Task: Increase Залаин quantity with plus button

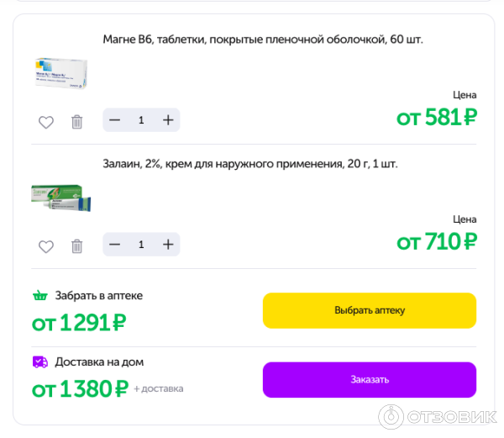Action: pos(168,245)
